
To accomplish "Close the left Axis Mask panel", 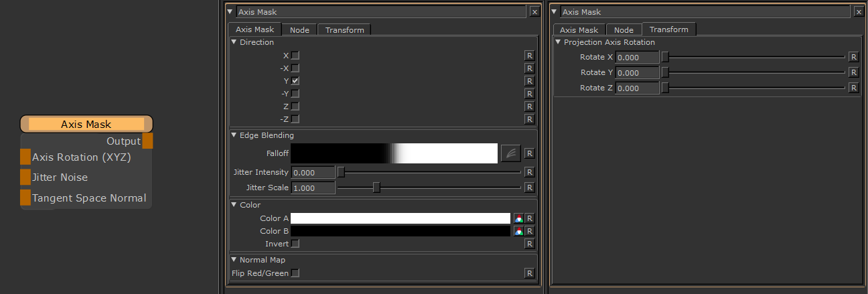I will [x=534, y=11].
